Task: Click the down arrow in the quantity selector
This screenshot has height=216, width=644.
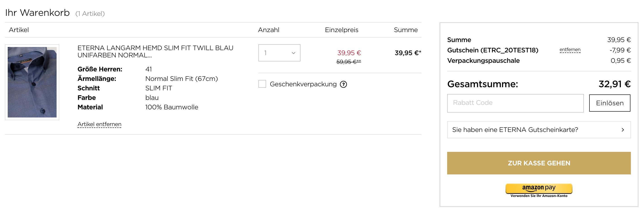Action: click(293, 53)
